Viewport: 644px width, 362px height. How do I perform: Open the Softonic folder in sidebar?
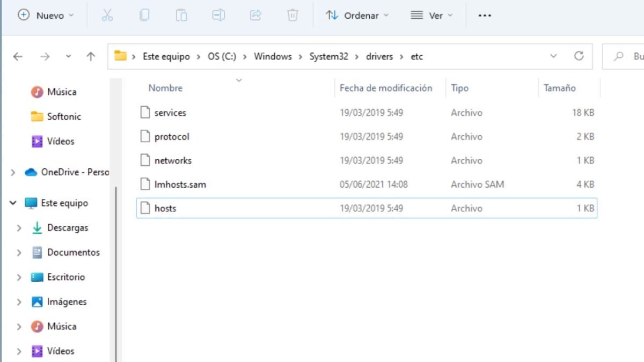(x=64, y=116)
